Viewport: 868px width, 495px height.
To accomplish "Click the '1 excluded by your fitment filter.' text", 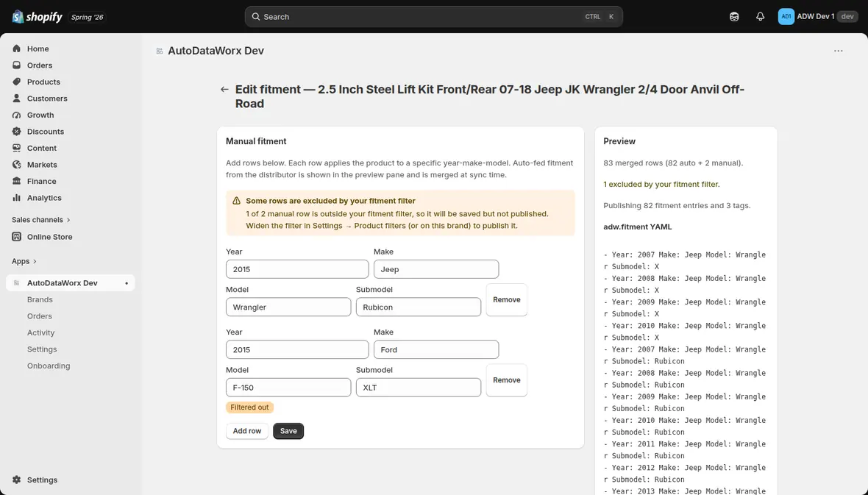I will click(661, 185).
